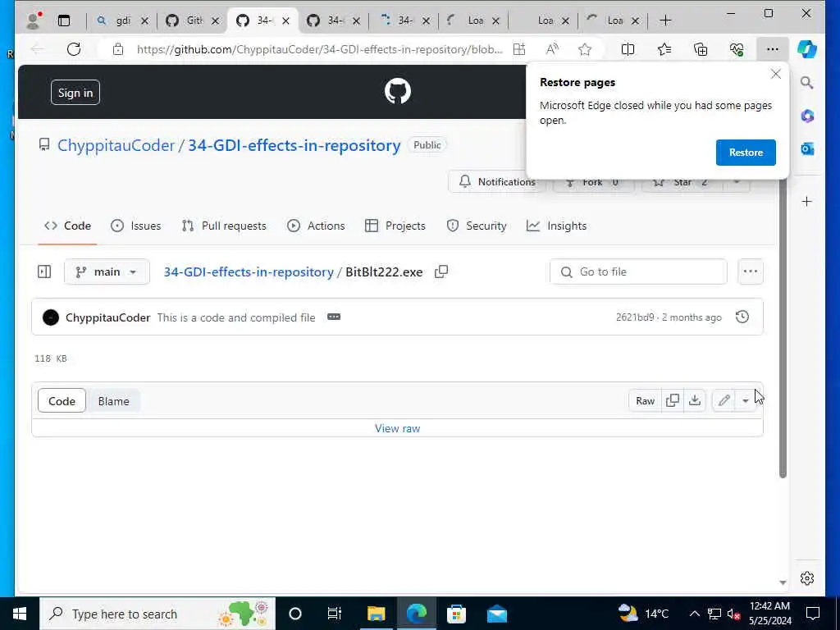
Task: Open the Pull requests tab
Action: [x=224, y=226]
